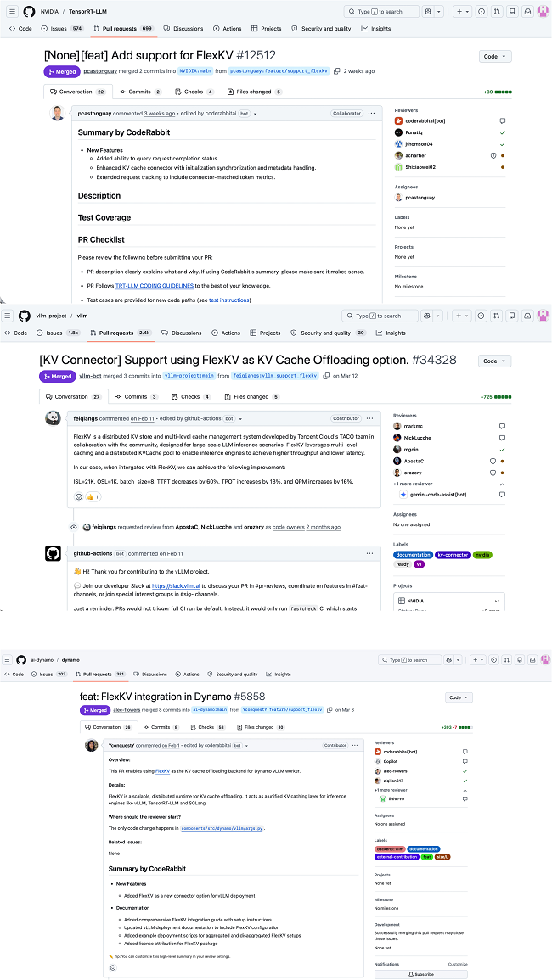552x980 pixels.
Task: Click the kv-connector label on the vllm PR
Action: pos(452,555)
